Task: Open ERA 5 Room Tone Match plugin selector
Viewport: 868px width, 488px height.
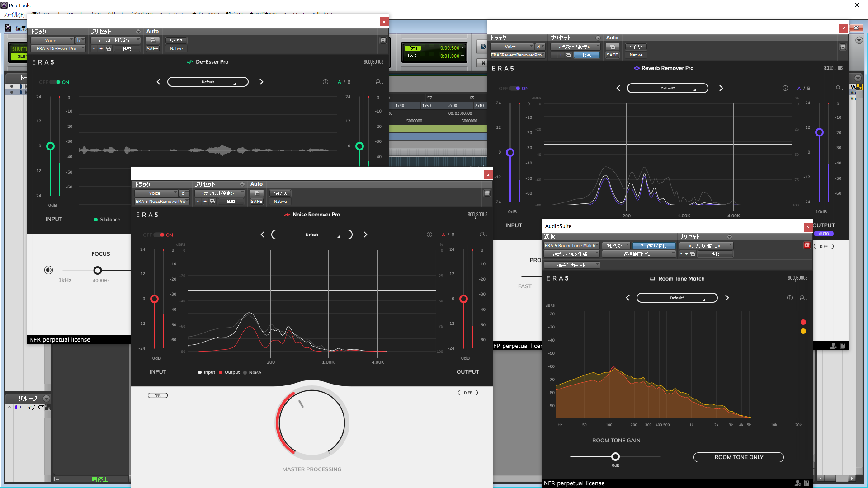Action: (x=571, y=246)
